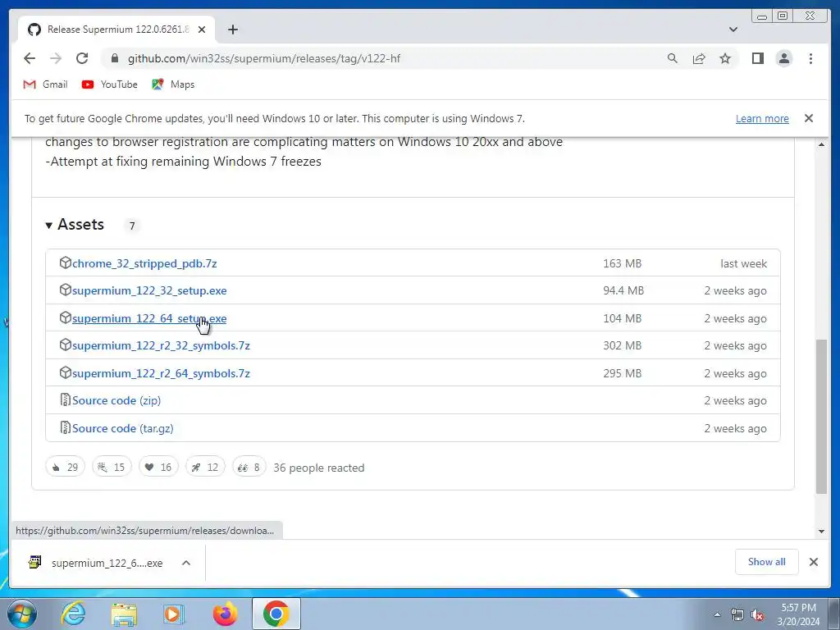Open a new tab with the plus button
This screenshot has height=630, width=840.
(x=232, y=30)
